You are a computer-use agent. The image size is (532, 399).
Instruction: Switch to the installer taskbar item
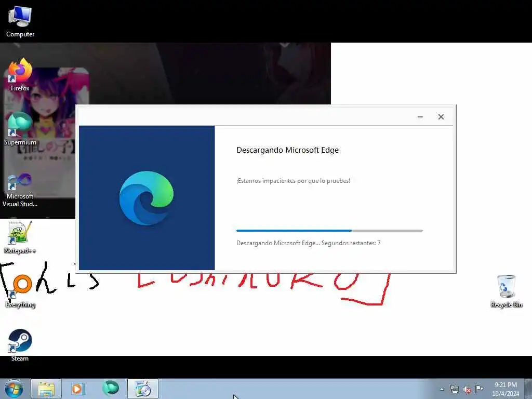pyautogui.click(x=143, y=389)
